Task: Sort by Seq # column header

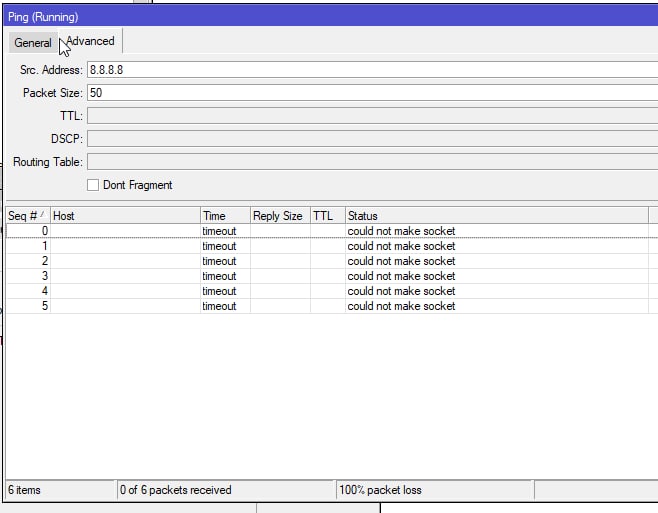Action: point(28,216)
